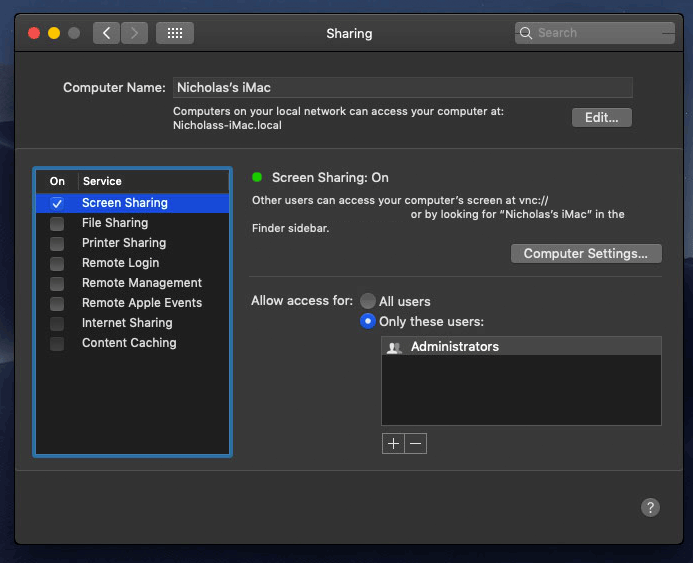Open Computer Settings… dialog
Image resolution: width=693 pixels, height=563 pixels.
(586, 254)
